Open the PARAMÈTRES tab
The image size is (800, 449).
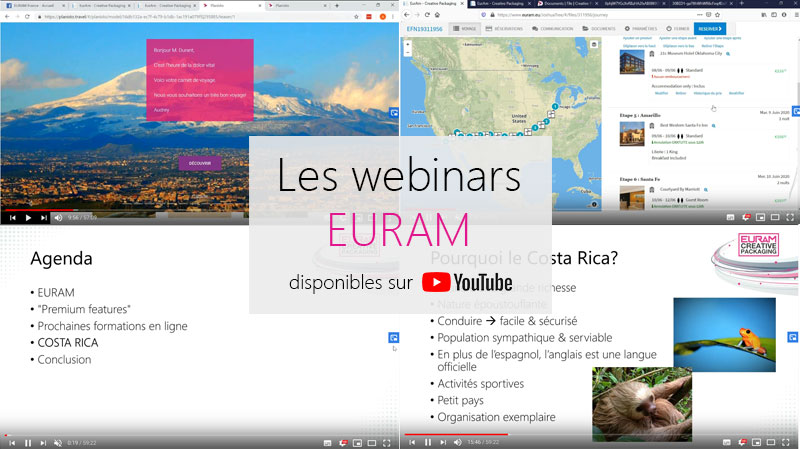coord(641,29)
